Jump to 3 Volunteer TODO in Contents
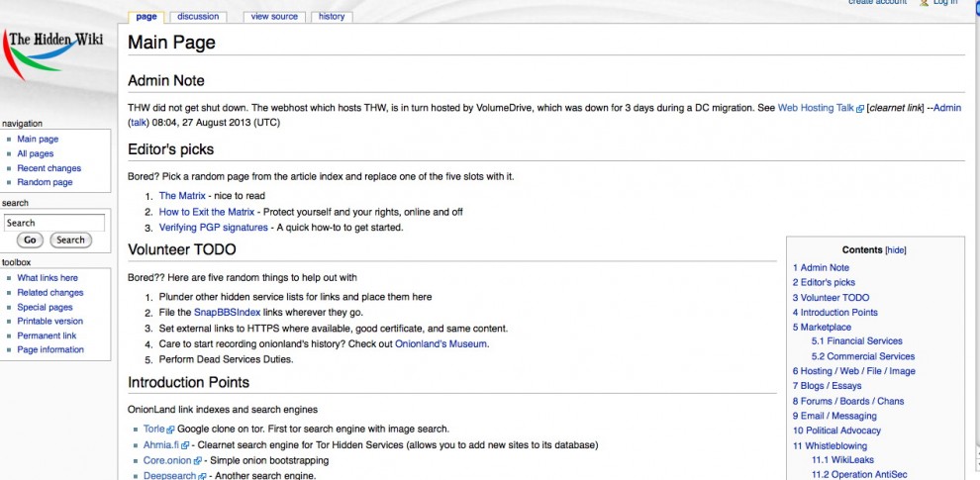980x480 pixels. 831,298
